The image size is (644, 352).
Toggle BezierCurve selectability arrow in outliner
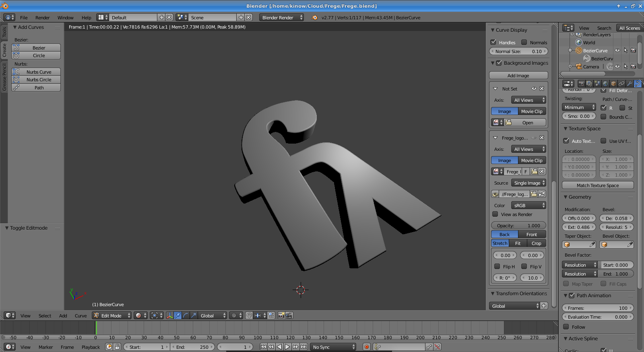(x=625, y=50)
